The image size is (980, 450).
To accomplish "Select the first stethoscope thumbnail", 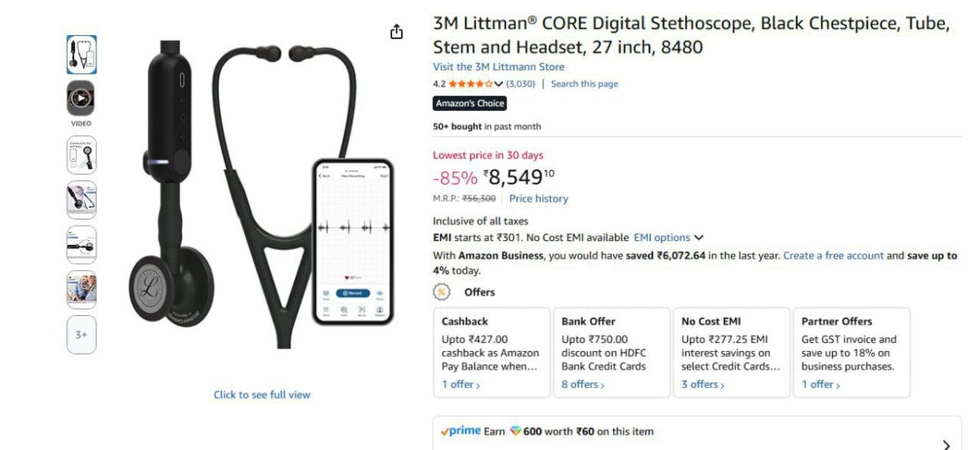I will pyautogui.click(x=81, y=55).
